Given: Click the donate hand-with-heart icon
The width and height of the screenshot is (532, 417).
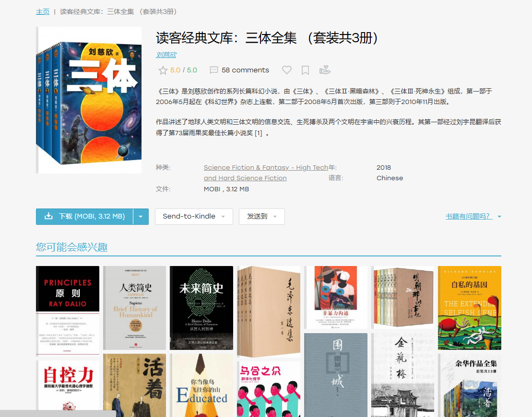Looking at the screenshot, I should tap(325, 70).
